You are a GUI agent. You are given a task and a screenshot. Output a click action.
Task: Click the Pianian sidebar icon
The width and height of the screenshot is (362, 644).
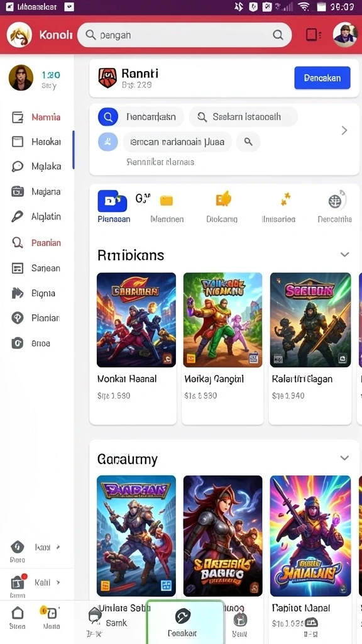tap(17, 318)
